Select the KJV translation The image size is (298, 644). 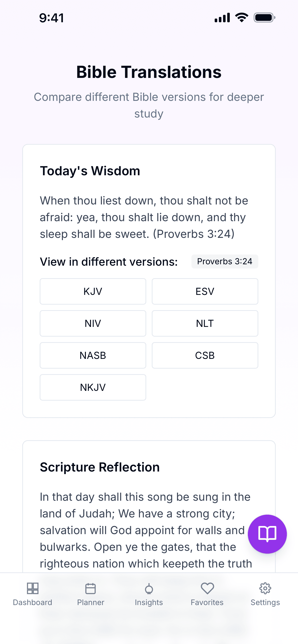tap(93, 291)
